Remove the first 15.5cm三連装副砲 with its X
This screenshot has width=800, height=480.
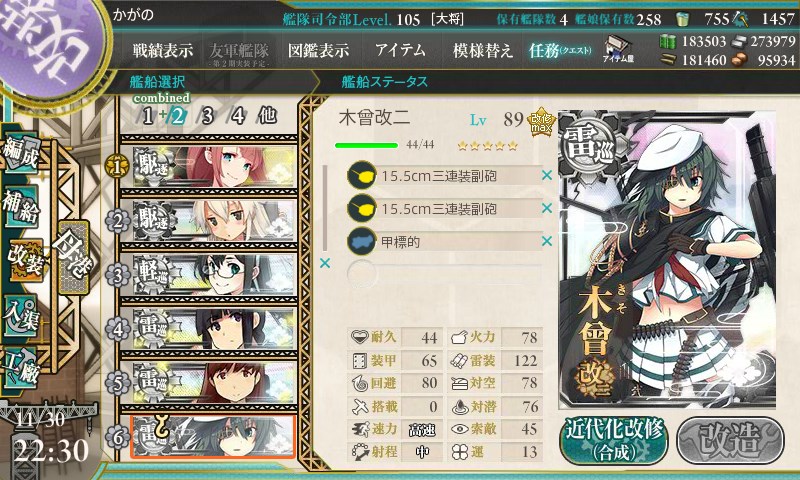coord(546,175)
